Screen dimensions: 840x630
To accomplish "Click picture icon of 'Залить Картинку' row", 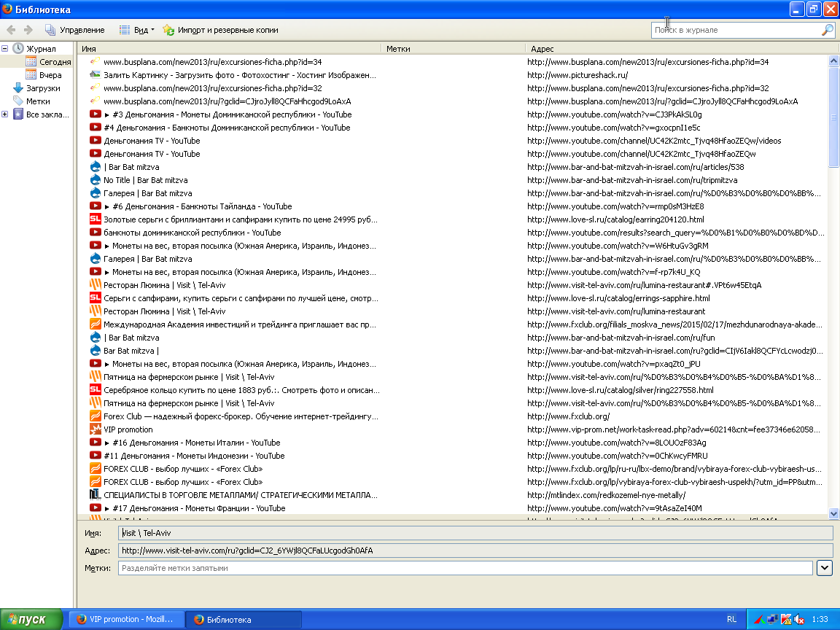I will click(x=96, y=75).
